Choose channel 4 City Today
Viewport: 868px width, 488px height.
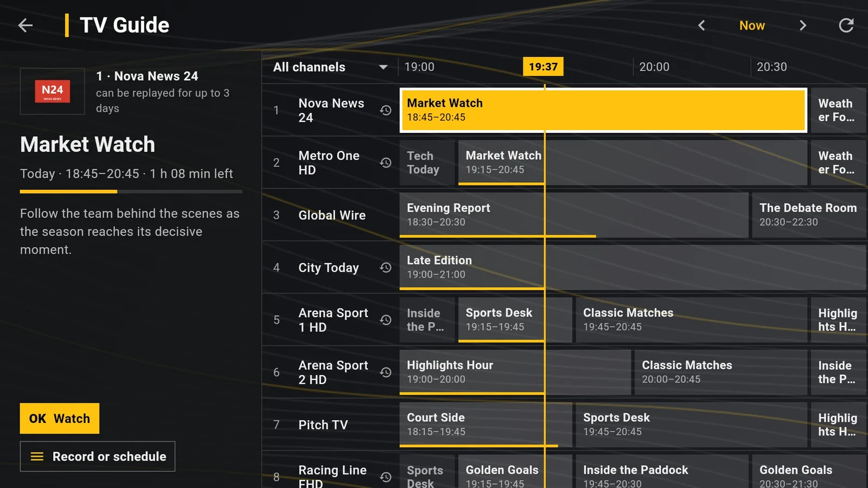(x=330, y=267)
